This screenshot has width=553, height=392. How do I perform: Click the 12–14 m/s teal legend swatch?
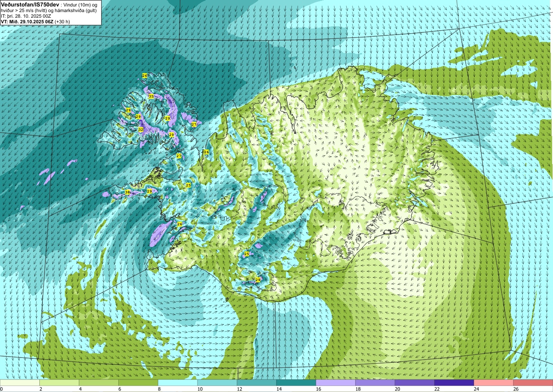click(257, 383)
